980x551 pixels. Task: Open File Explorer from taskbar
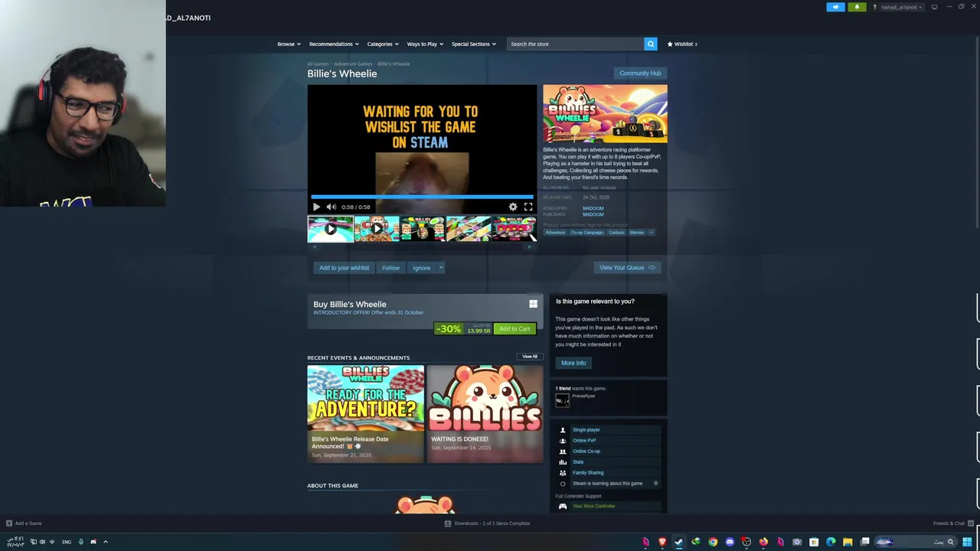(x=848, y=542)
